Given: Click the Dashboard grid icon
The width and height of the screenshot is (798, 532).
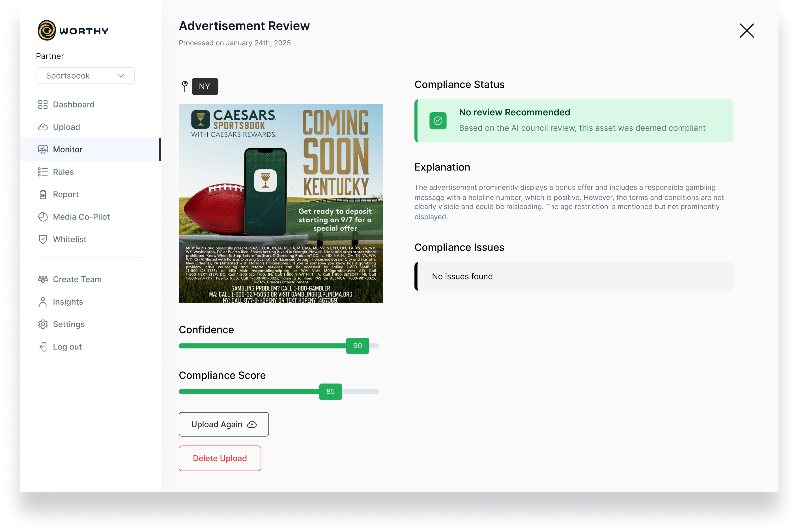Looking at the screenshot, I should 43,104.
